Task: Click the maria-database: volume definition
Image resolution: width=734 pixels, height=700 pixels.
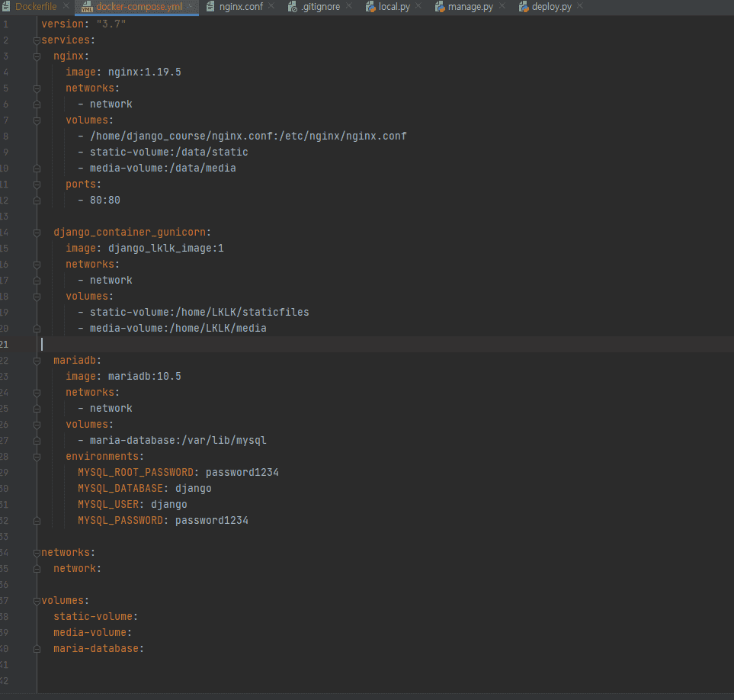Action: pos(99,648)
